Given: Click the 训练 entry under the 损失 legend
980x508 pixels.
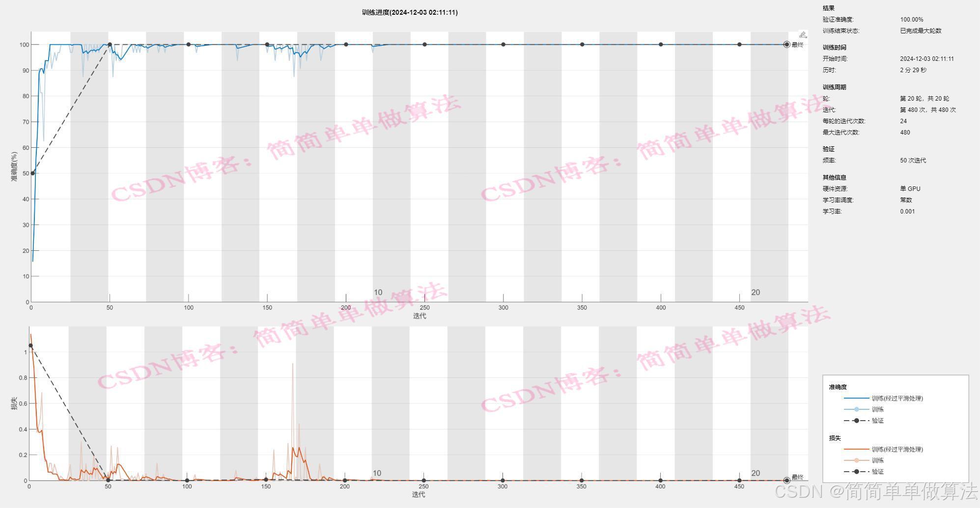Looking at the screenshot, I should pos(878,460).
